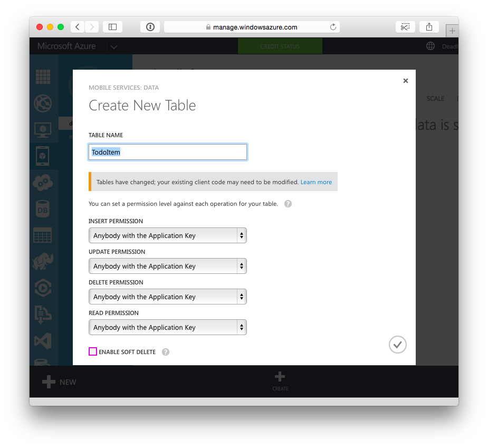Open Media Services play icon in sidebar

[43, 288]
